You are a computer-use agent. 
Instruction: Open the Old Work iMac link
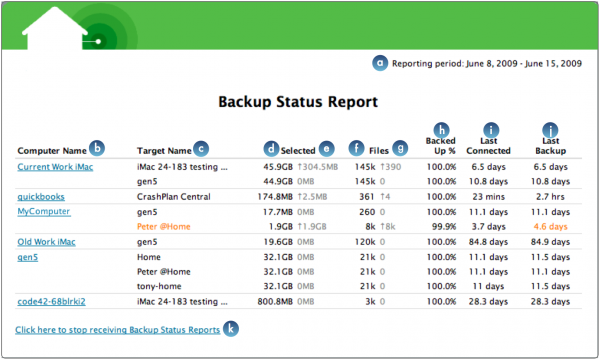[x=46, y=242]
